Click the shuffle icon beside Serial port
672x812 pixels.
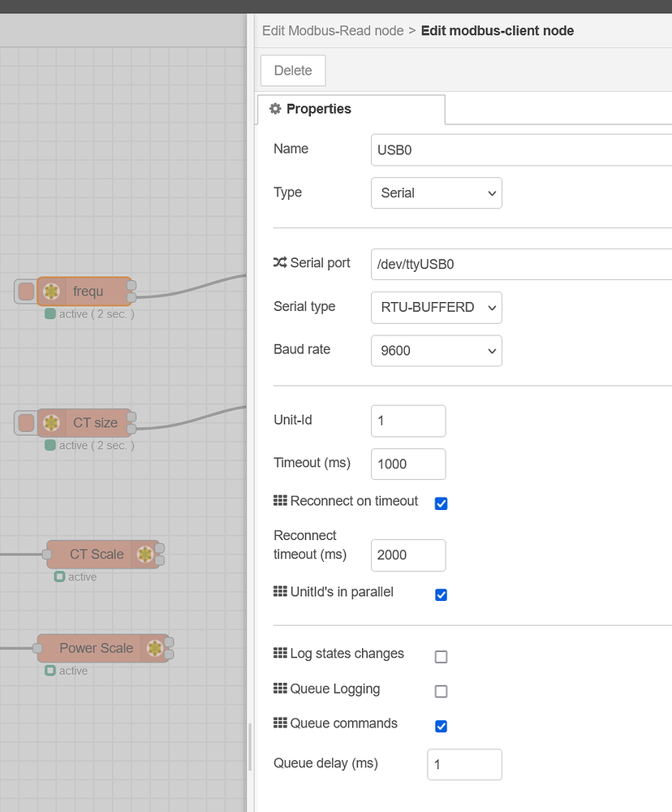(x=282, y=262)
